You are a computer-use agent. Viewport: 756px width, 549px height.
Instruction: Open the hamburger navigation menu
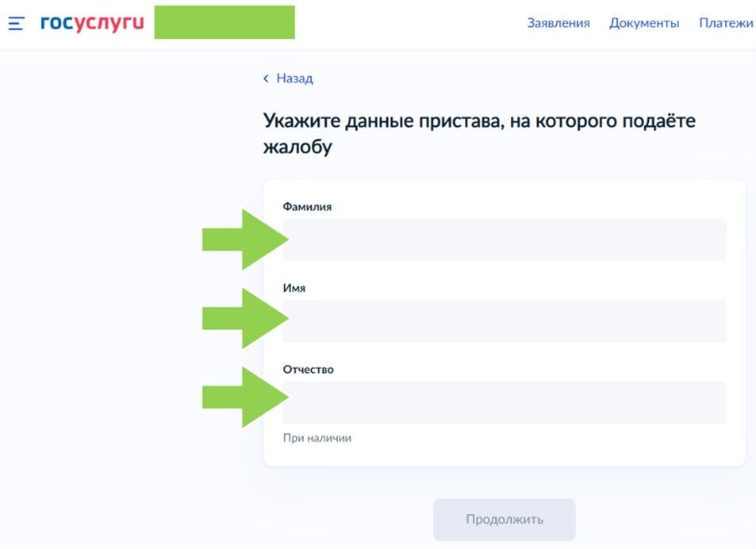[16, 23]
